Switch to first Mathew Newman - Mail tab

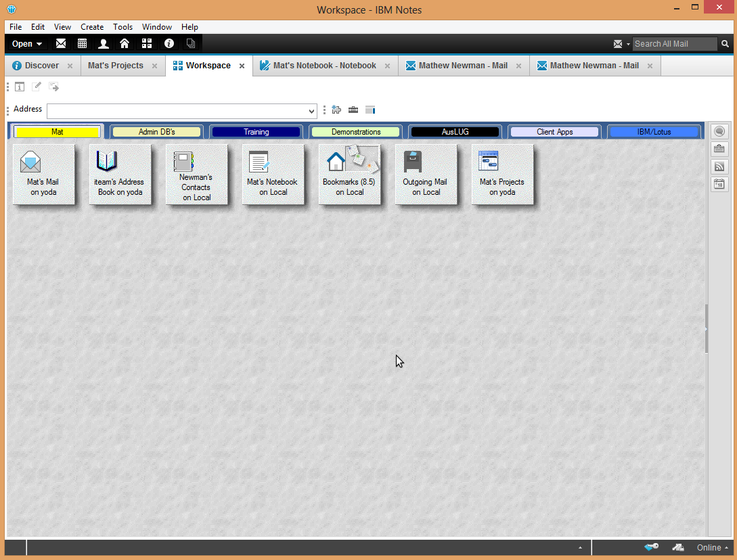click(x=463, y=66)
